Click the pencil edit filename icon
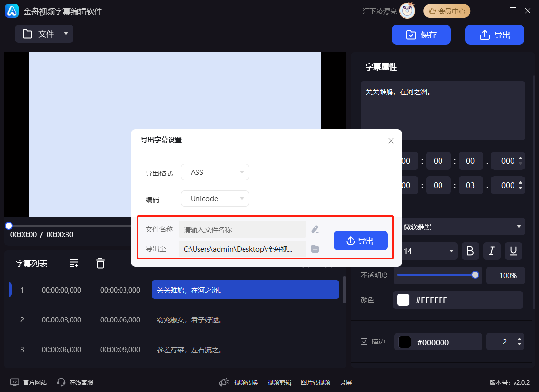 tap(315, 229)
